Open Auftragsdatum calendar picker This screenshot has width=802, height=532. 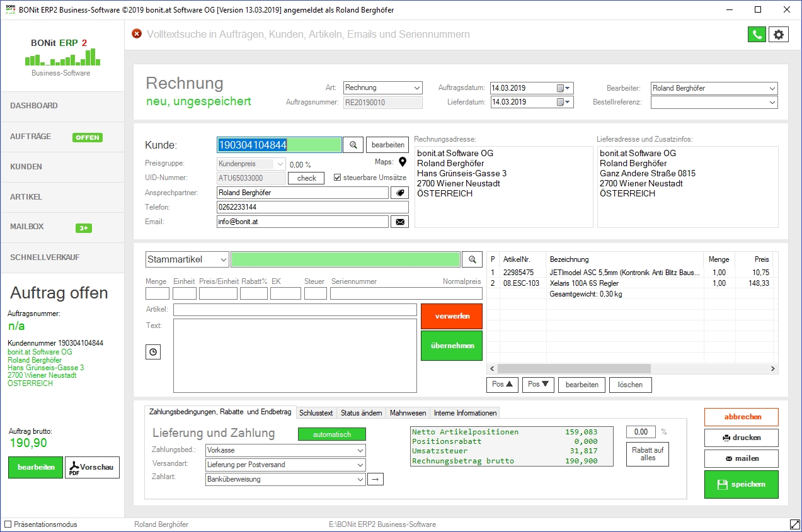coord(563,88)
